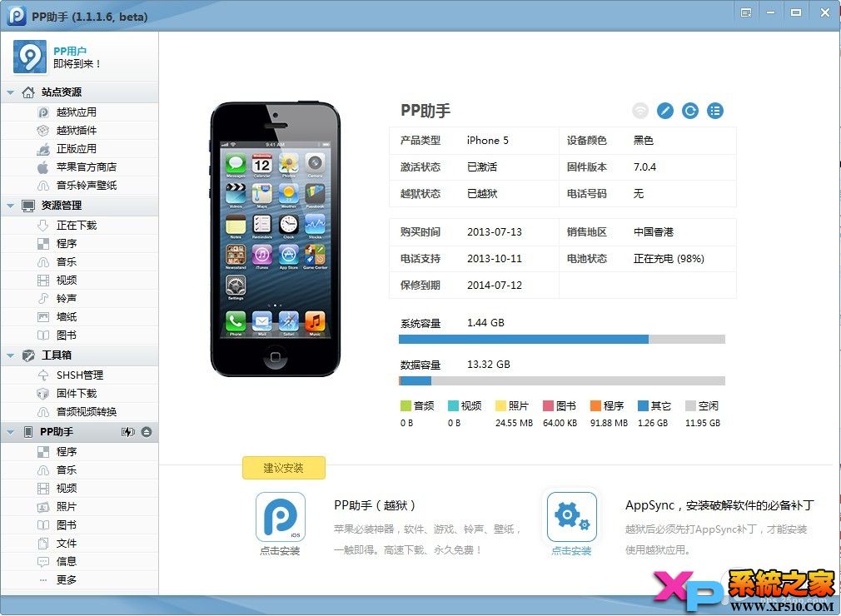Install PP助手（越狱）via 点击安装
841x616 pixels.
[x=281, y=549]
